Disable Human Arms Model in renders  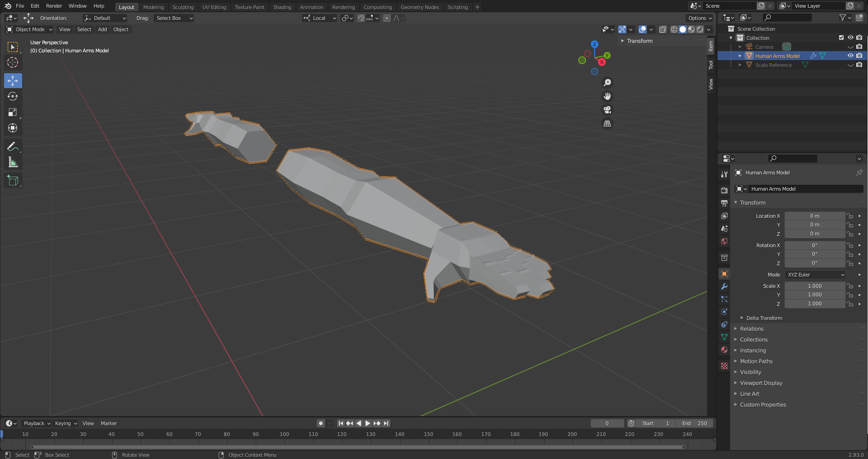tap(859, 56)
